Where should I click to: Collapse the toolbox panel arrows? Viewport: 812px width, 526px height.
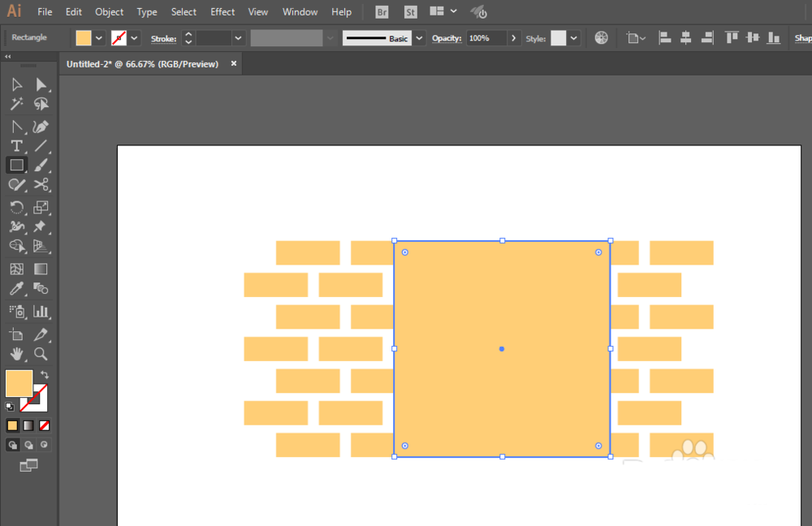click(8, 57)
